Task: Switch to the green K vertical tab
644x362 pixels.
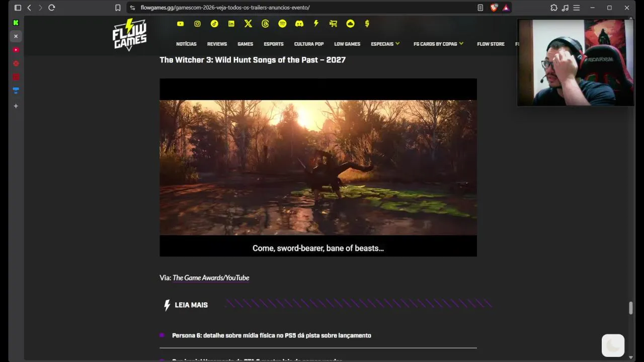Action: (x=16, y=23)
